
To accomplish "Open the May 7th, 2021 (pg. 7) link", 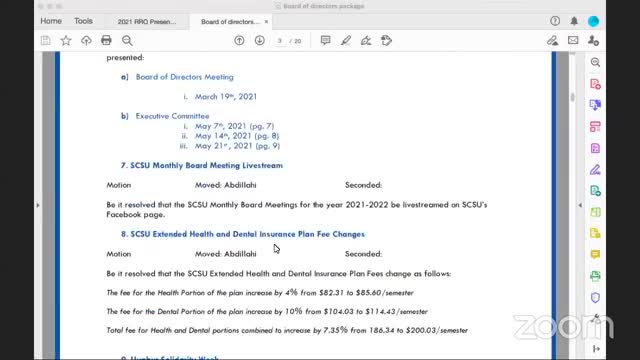I will 234,126.
